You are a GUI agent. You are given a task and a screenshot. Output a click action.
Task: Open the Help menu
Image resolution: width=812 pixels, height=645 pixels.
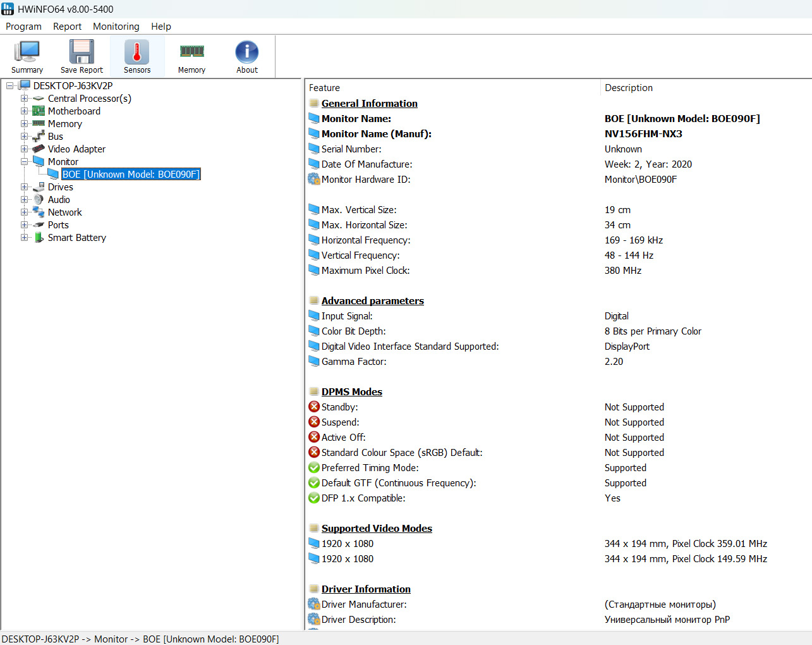161,27
